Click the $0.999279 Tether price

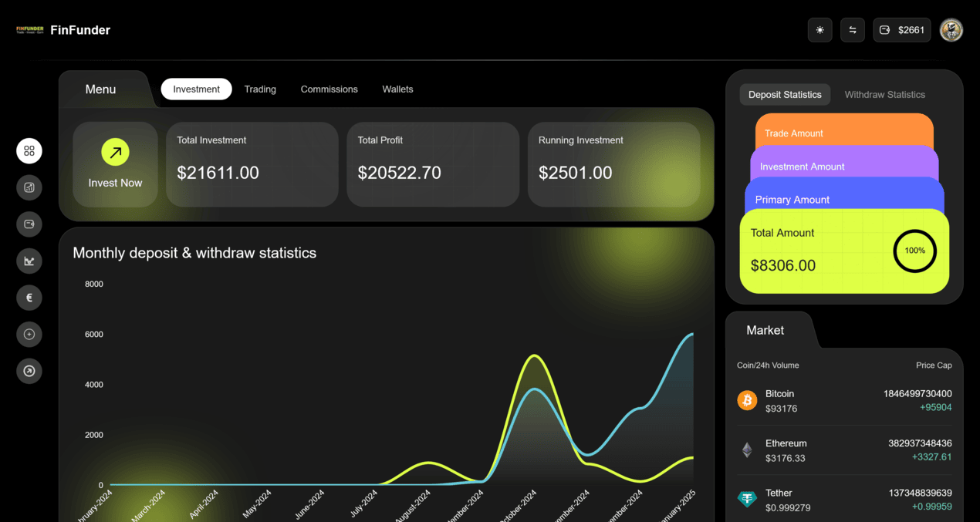tap(788, 507)
